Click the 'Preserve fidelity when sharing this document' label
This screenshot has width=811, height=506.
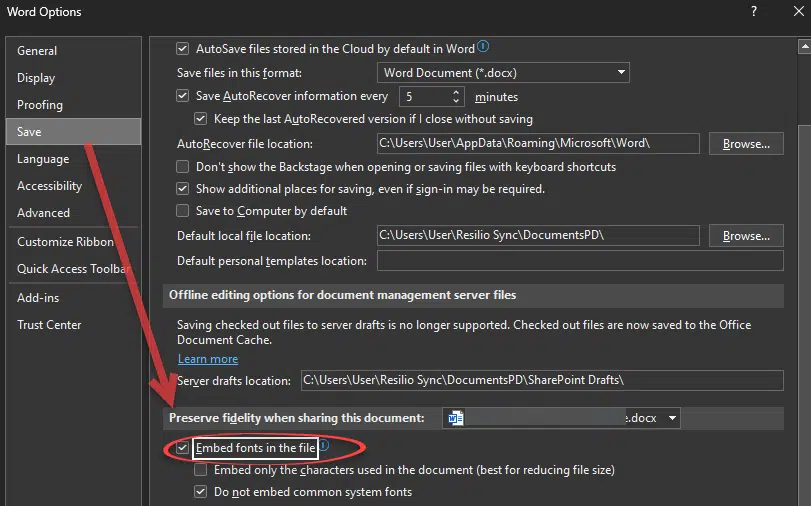click(x=296, y=418)
